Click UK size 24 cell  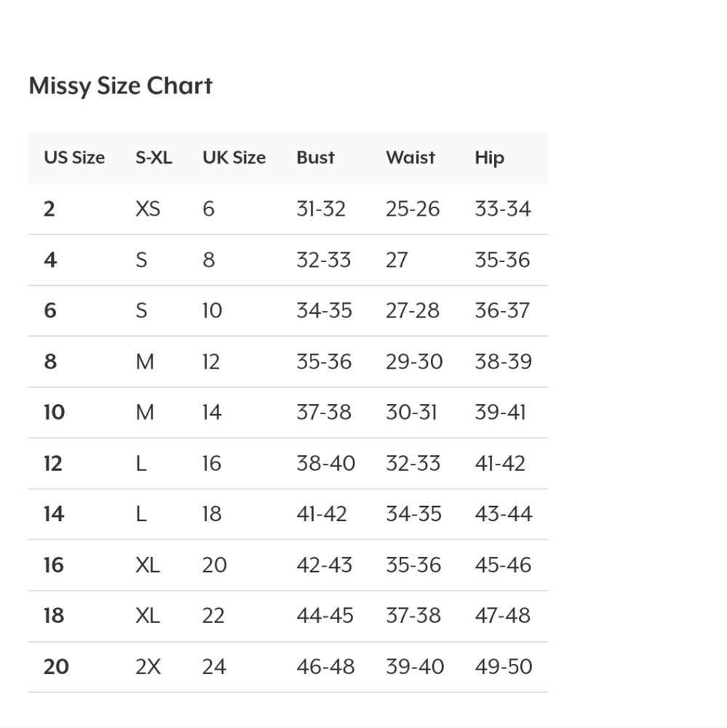pyautogui.click(x=214, y=667)
